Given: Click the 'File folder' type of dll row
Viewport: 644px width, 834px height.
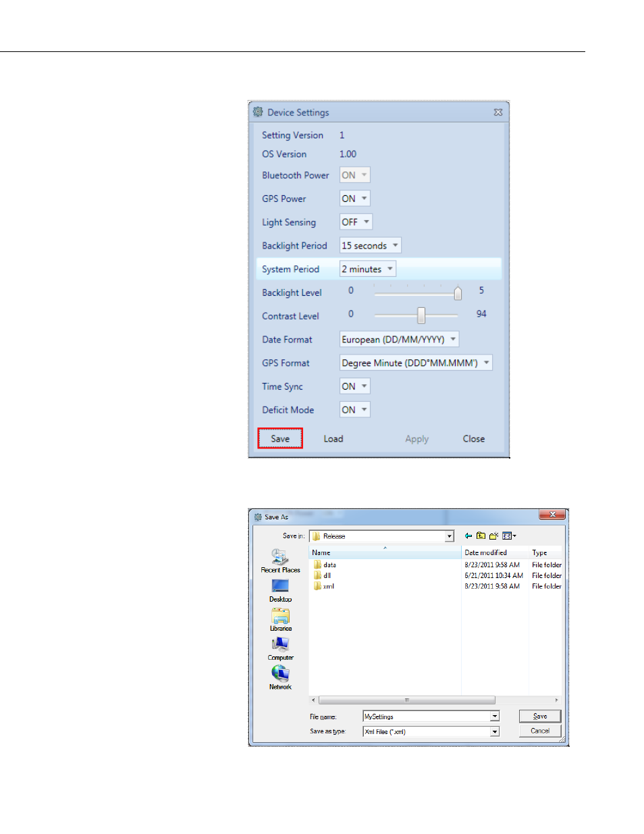Looking at the screenshot, I should click(547, 575).
